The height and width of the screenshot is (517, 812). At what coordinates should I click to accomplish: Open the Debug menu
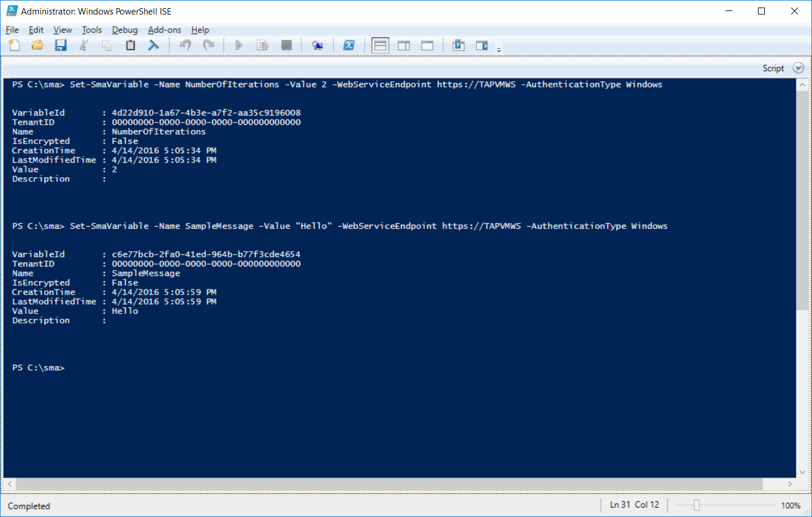point(125,30)
